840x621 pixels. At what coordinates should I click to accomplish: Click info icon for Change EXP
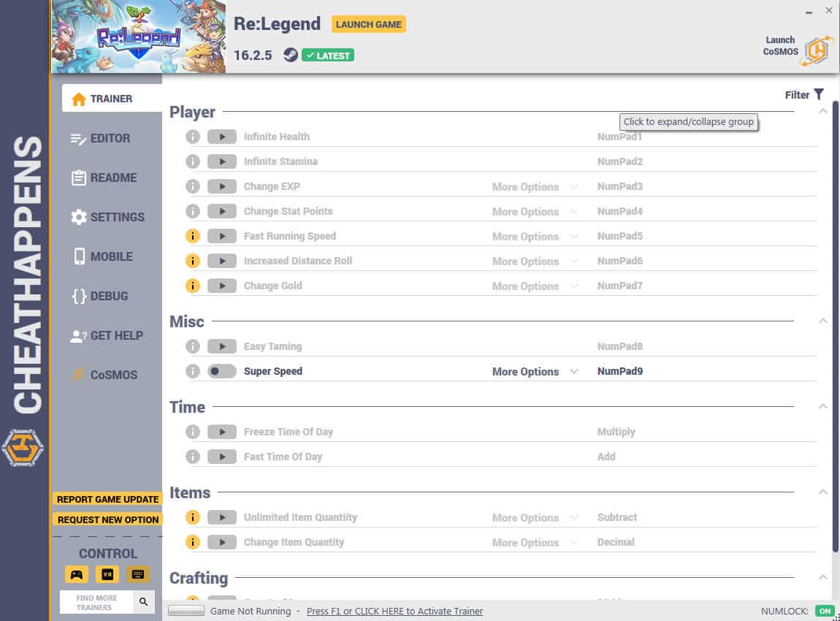[x=193, y=186]
